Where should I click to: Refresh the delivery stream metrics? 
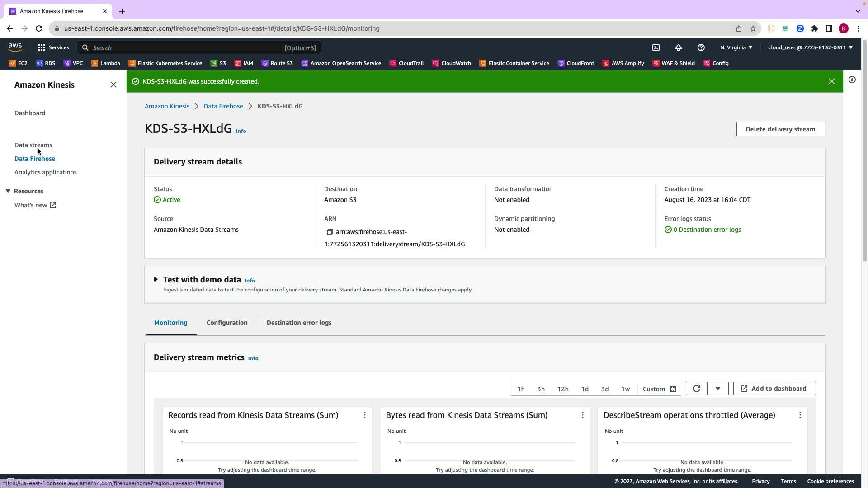point(696,389)
